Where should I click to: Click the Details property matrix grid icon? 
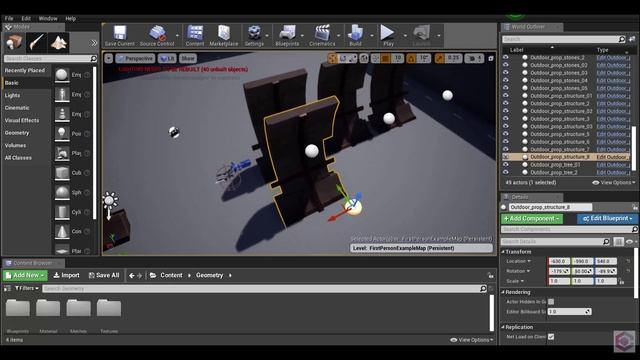click(x=619, y=242)
